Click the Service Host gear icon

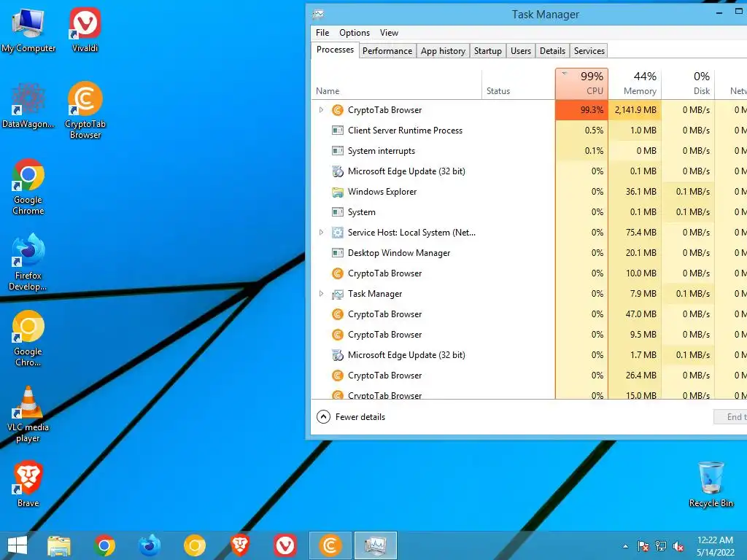pyautogui.click(x=337, y=233)
